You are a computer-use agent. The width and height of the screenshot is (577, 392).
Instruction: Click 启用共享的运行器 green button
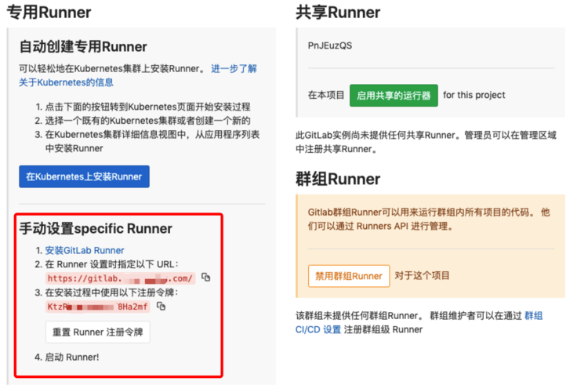pyautogui.click(x=394, y=96)
